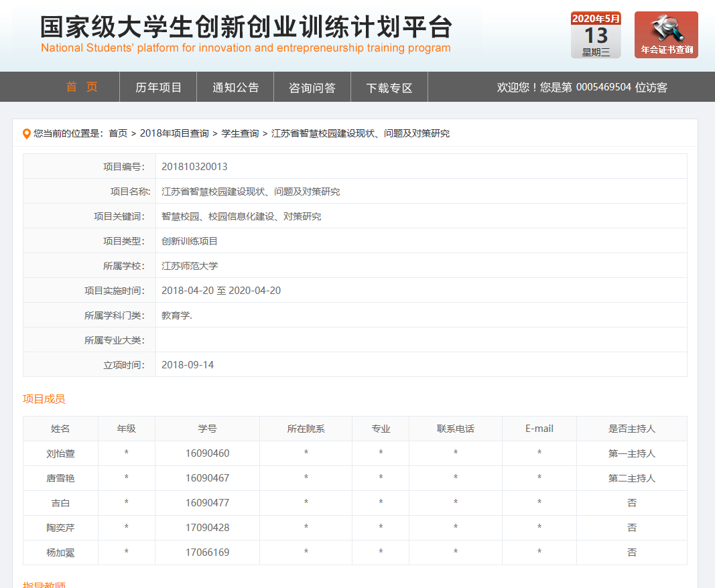Screen dimensions: 715x588
Task: Click member name 刘怡萱 in table
Action: click(60, 453)
